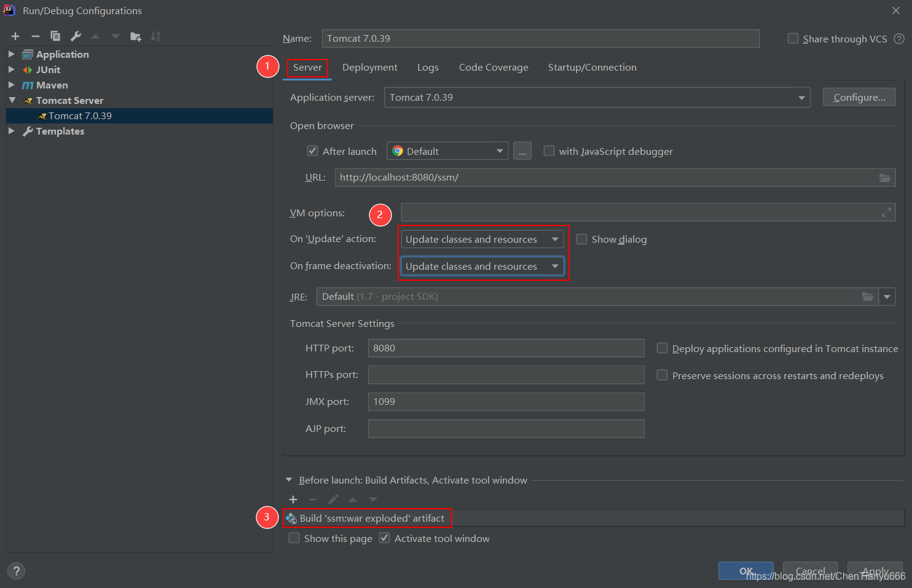Click the wrench Edit Templates toolbar icon
The image size is (912, 588).
click(x=76, y=36)
